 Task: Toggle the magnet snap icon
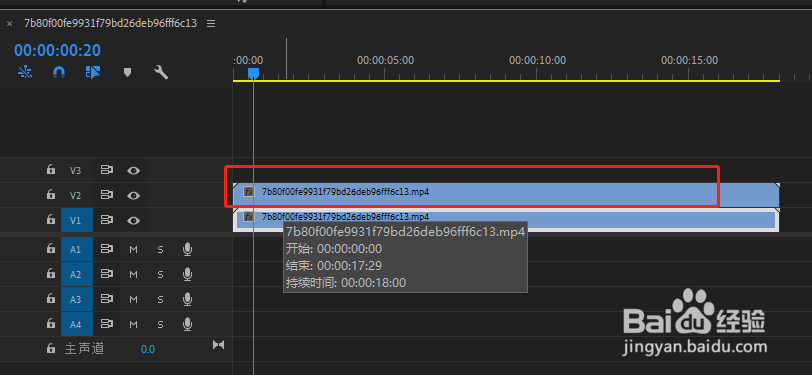59,73
